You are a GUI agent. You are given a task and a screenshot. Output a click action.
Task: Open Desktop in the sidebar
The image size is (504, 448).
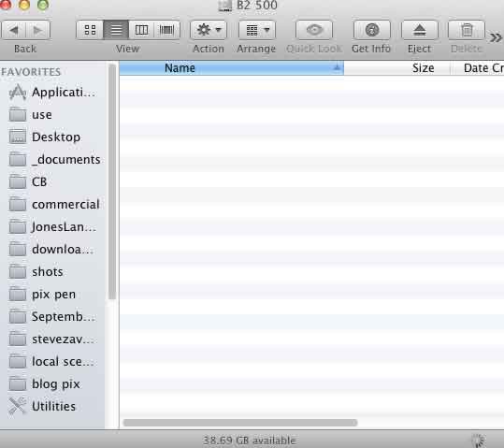click(53, 137)
